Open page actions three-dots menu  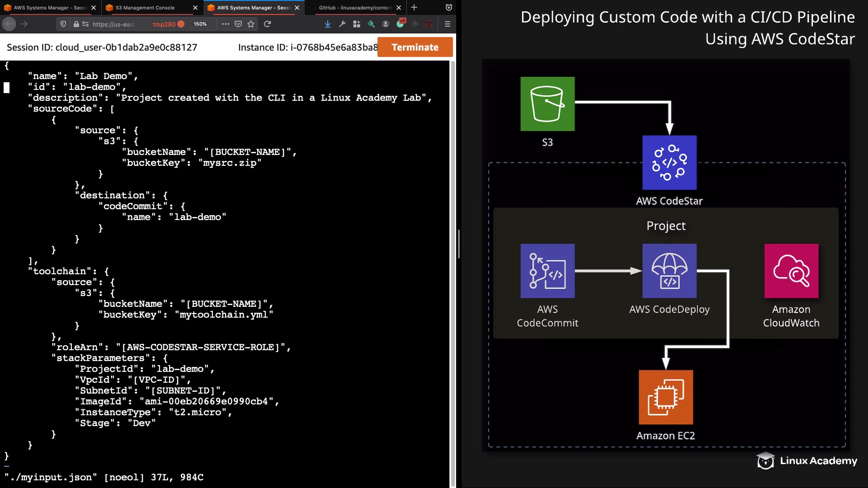click(x=226, y=24)
